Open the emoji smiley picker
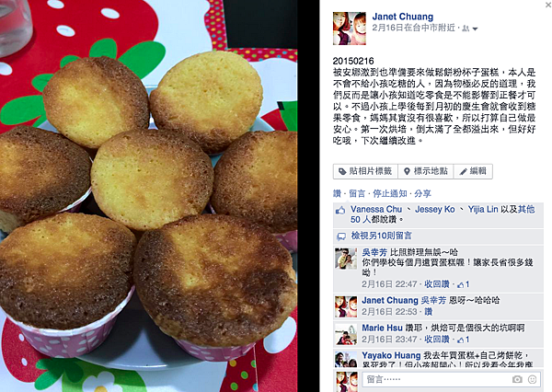The width and height of the screenshot is (552, 392). point(533,379)
